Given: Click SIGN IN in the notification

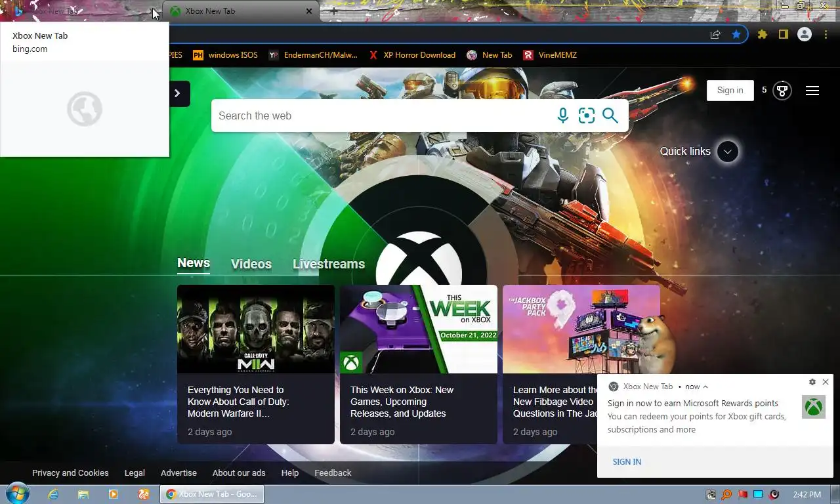Looking at the screenshot, I should point(627,462).
